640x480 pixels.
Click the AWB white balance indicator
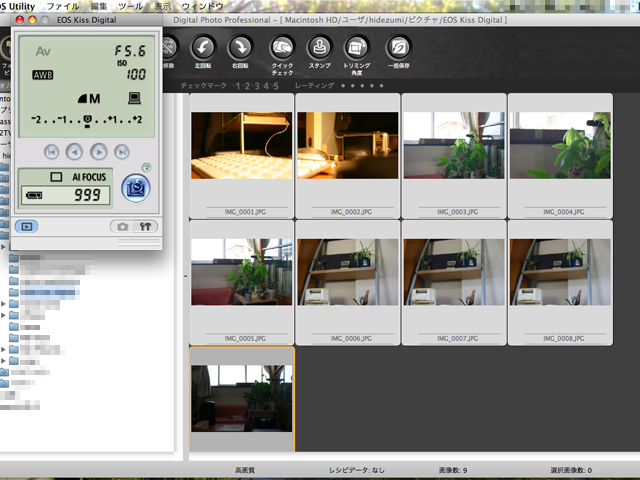click(43, 75)
